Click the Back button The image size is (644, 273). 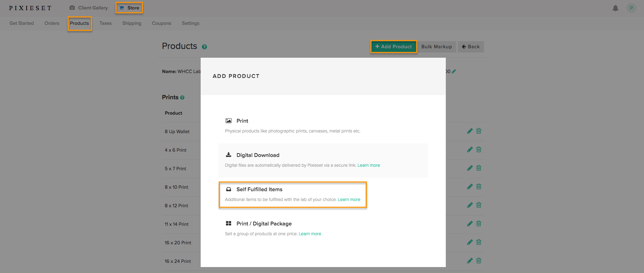(x=471, y=47)
